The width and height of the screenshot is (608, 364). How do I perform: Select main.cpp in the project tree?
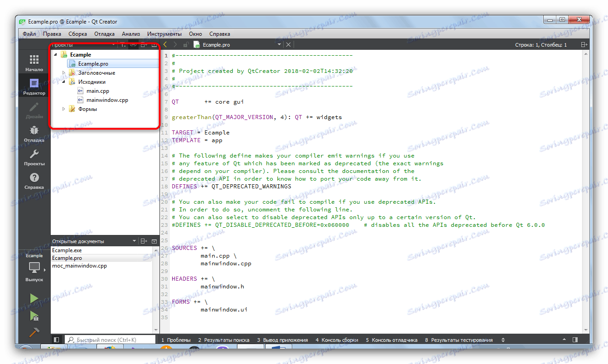tap(98, 91)
